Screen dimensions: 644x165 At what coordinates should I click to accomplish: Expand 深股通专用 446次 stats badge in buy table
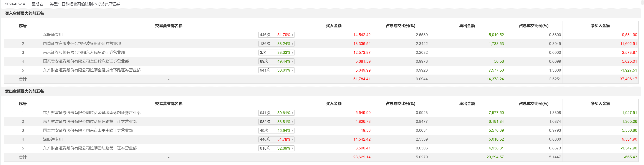click(x=276, y=35)
